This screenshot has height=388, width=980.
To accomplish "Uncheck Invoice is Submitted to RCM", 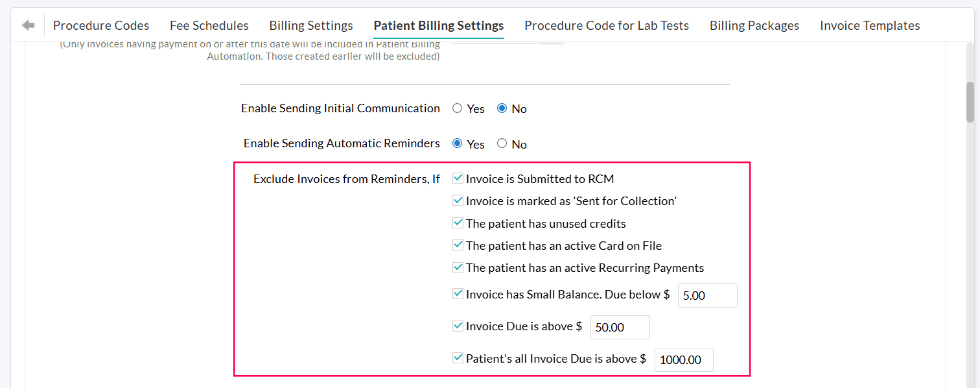I will (458, 177).
